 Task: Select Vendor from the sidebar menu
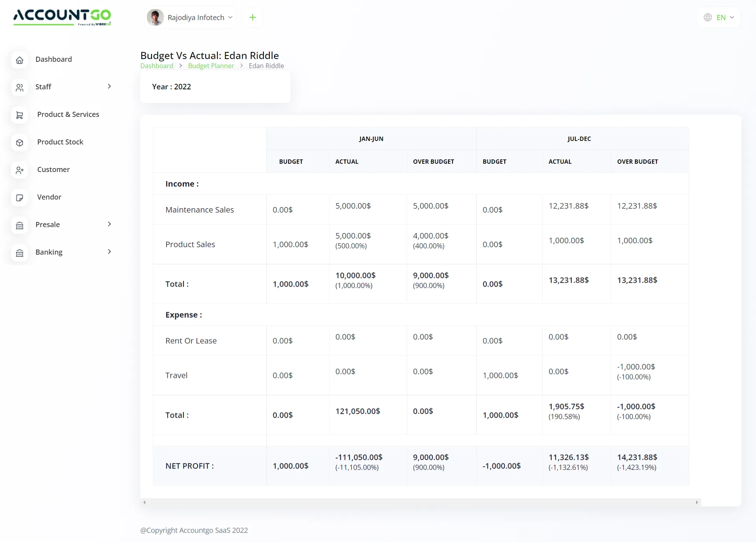(49, 197)
